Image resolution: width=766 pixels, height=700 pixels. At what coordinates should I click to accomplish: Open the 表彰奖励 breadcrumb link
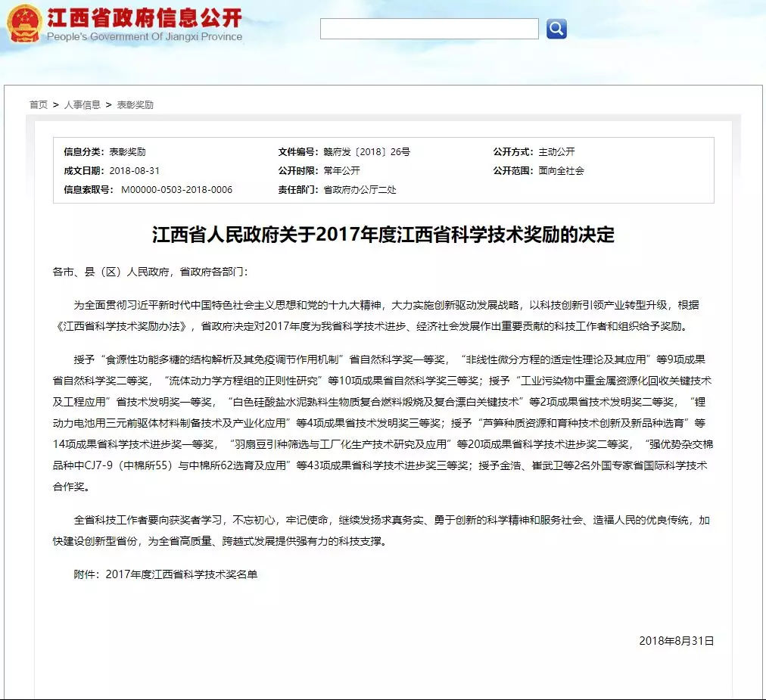(x=135, y=104)
